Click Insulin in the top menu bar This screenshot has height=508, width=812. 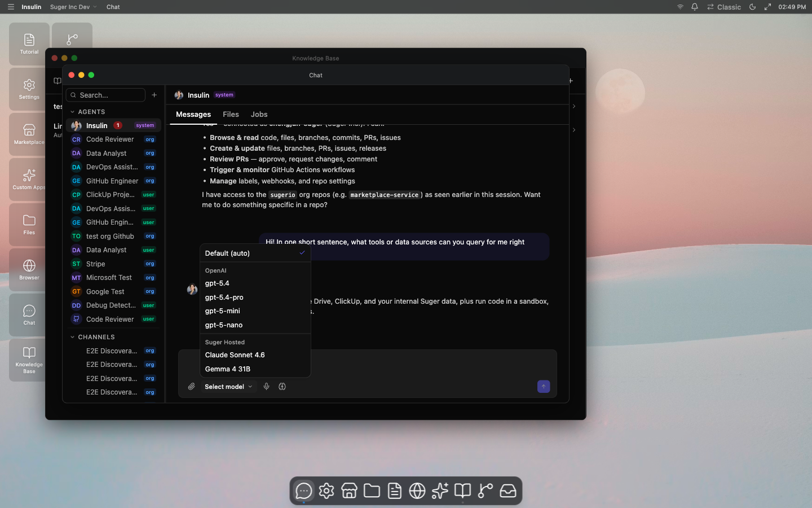31,7
